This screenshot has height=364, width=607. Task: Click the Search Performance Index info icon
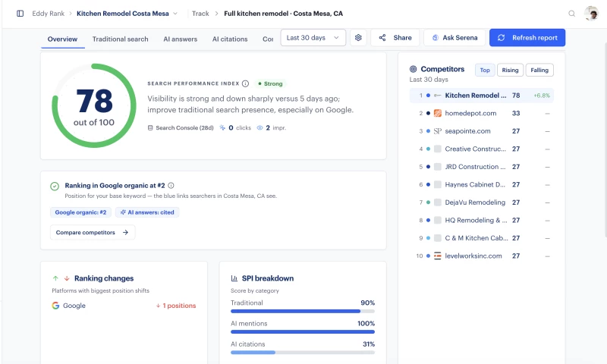point(245,83)
